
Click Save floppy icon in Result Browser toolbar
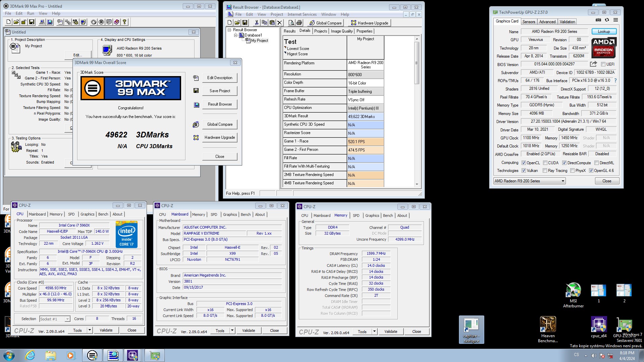click(245, 23)
